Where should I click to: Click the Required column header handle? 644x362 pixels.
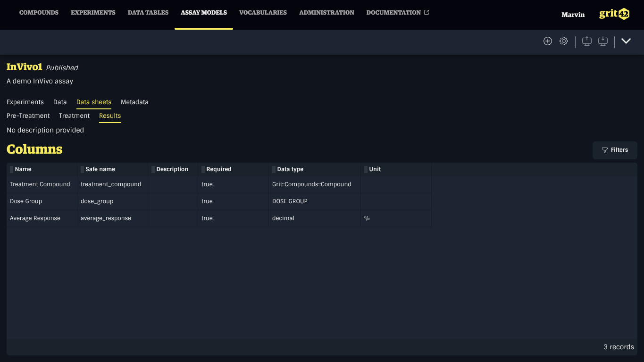click(x=203, y=169)
